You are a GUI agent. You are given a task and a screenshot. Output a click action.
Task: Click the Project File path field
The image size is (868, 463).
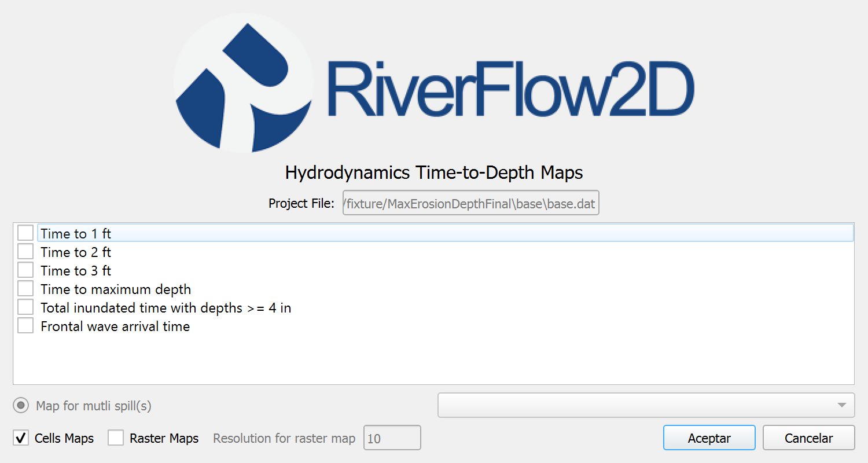tap(471, 203)
